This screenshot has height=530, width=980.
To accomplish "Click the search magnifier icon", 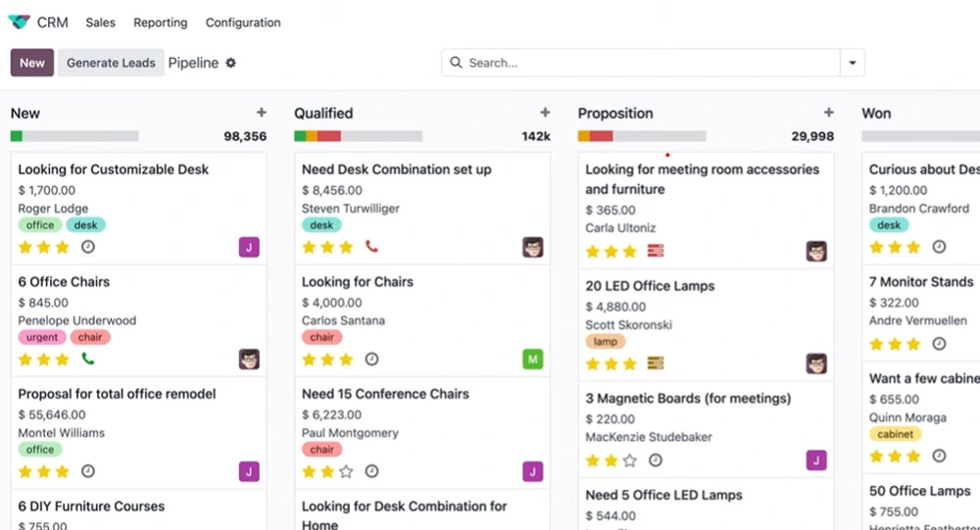I will (x=457, y=63).
